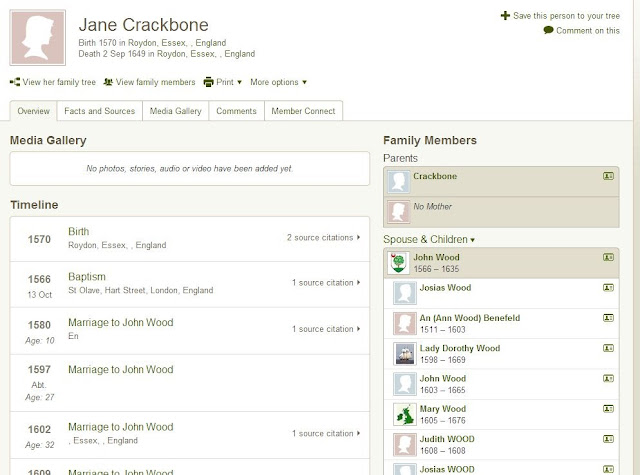Click the 1597 Marriage to John Wood event

tap(120, 369)
